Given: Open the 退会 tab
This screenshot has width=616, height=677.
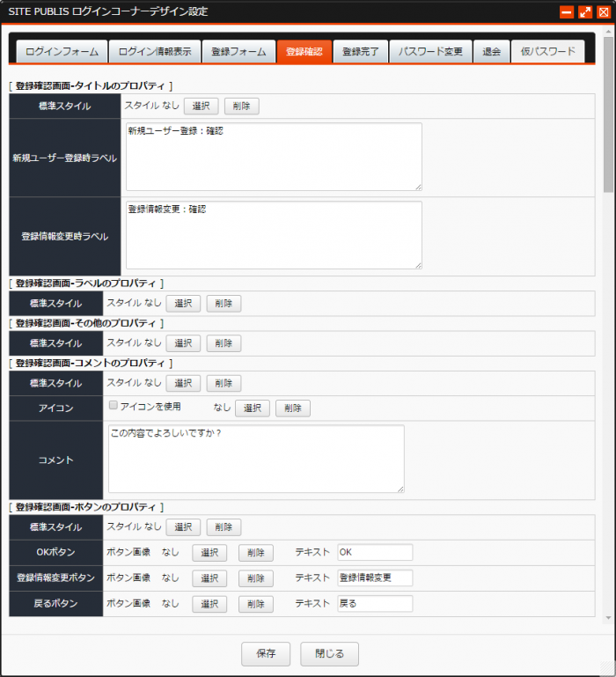Looking at the screenshot, I should [492, 52].
